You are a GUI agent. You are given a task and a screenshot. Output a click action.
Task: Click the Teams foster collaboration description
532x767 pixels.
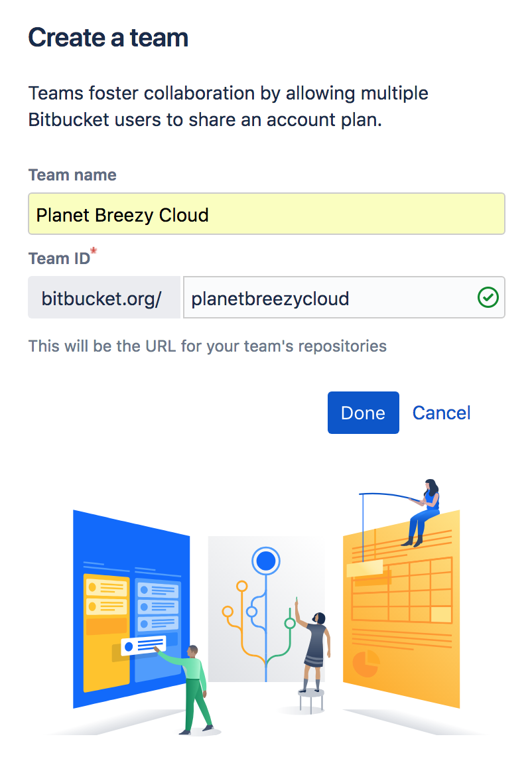tap(228, 106)
